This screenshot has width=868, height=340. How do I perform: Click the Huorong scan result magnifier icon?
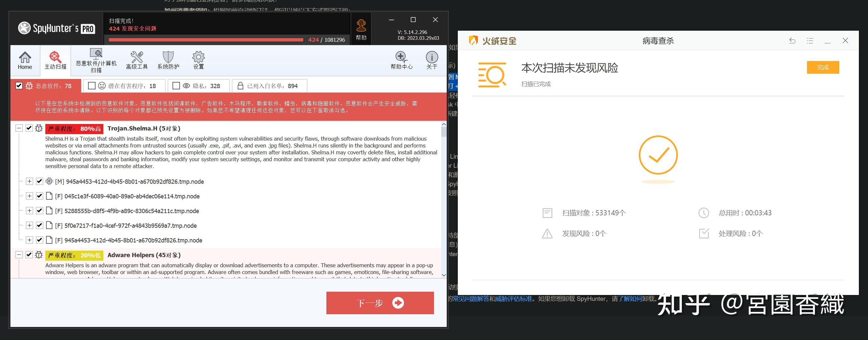[x=492, y=75]
